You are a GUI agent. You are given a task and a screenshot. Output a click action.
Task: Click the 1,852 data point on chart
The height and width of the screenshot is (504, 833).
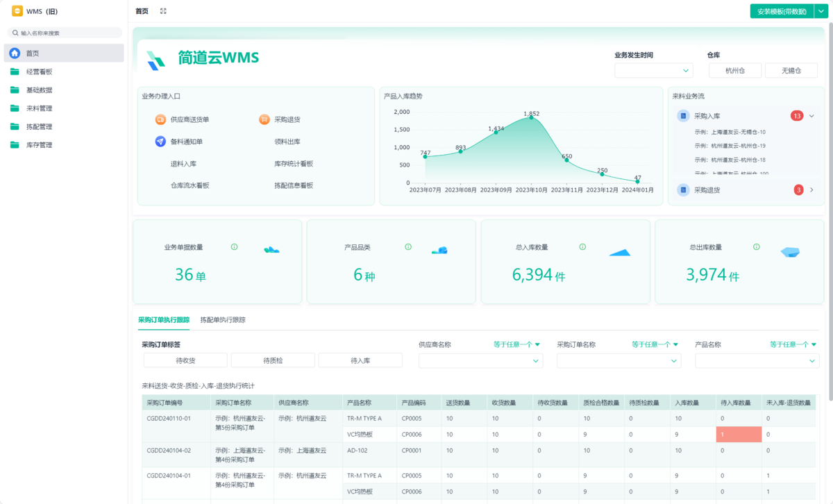532,117
